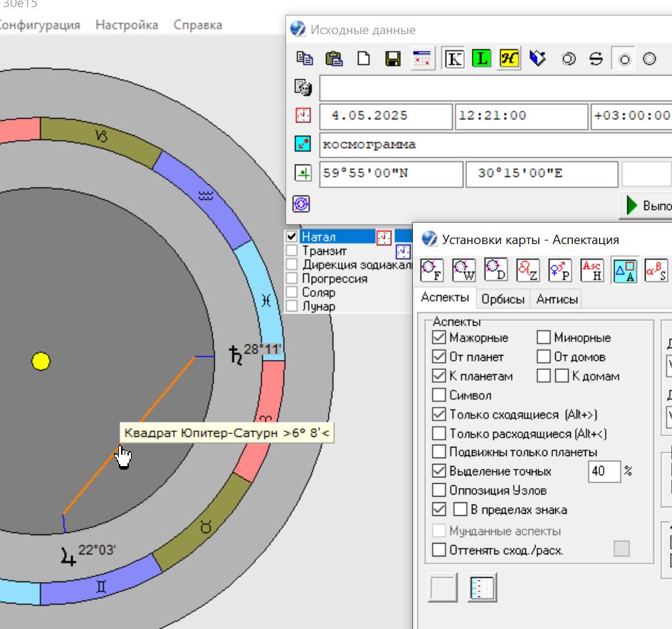Select the green L toolbar button

482,58
